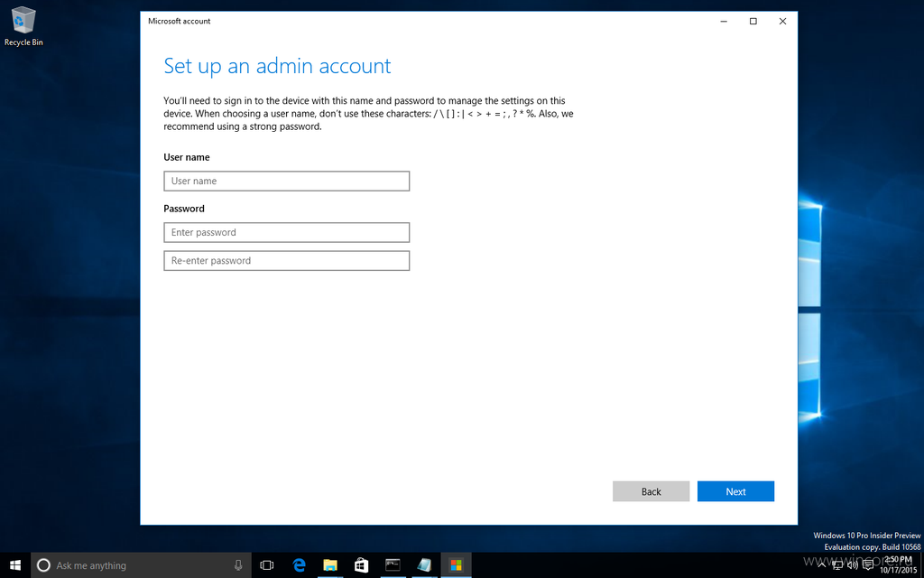This screenshot has height=578, width=924.
Task: Open the Action Center notifications icon
Action: click(867, 565)
